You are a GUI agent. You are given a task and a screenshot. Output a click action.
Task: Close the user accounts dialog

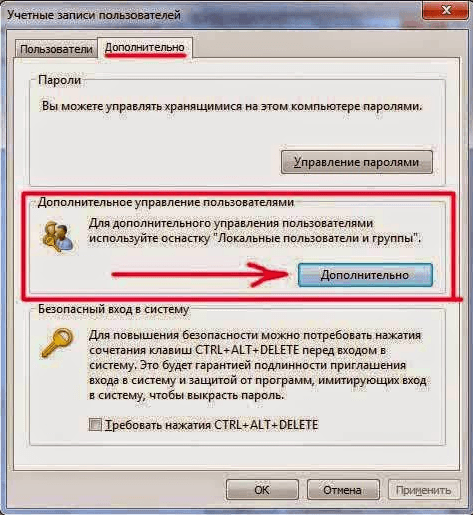446,11
